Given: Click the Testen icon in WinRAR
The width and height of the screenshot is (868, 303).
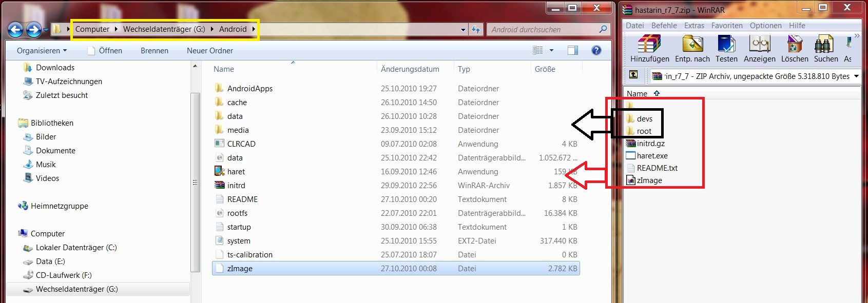Looking at the screenshot, I should click(x=726, y=44).
